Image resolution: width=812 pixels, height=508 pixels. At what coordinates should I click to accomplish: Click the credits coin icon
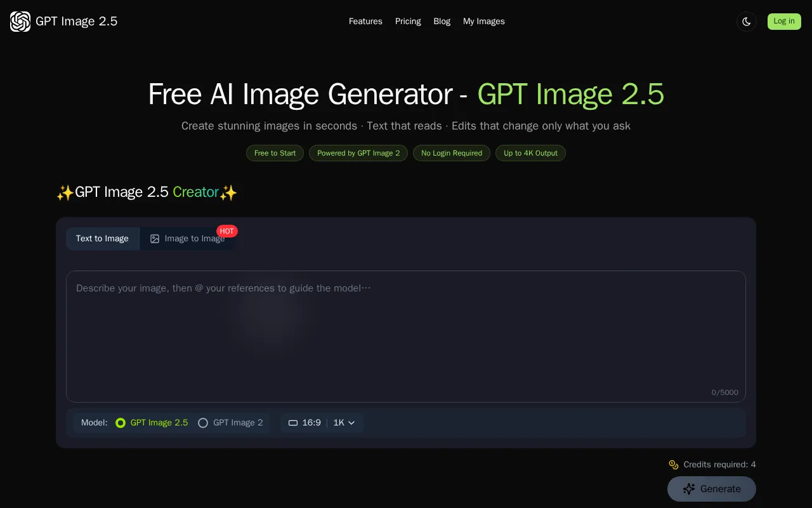click(x=674, y=465)
